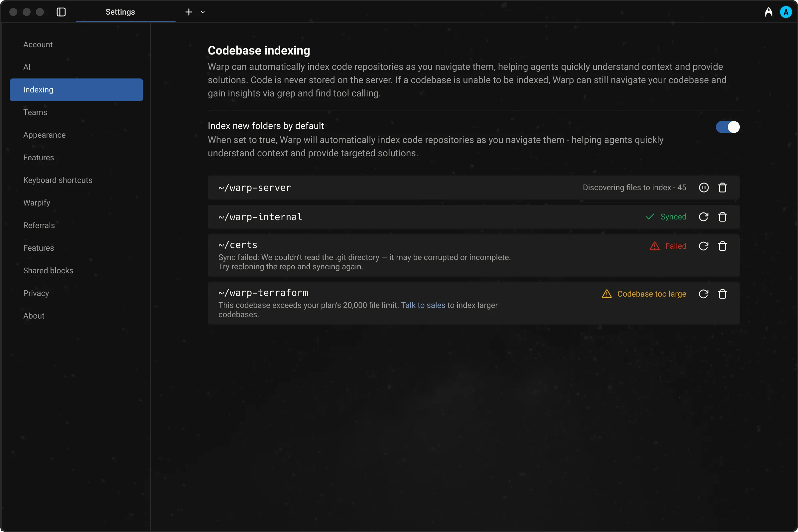
Task: Resync the ~/warp-terraform codebase
Action: pos(704,294)
